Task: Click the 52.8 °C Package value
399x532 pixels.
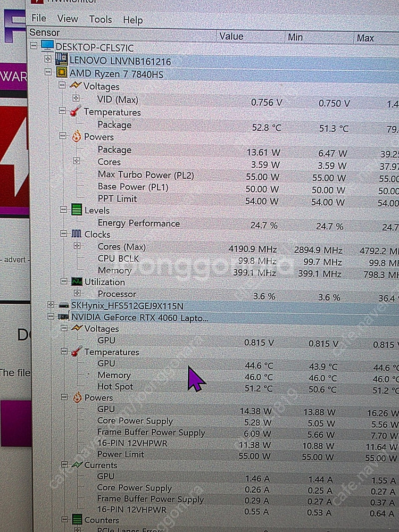Action: point(267,128)
